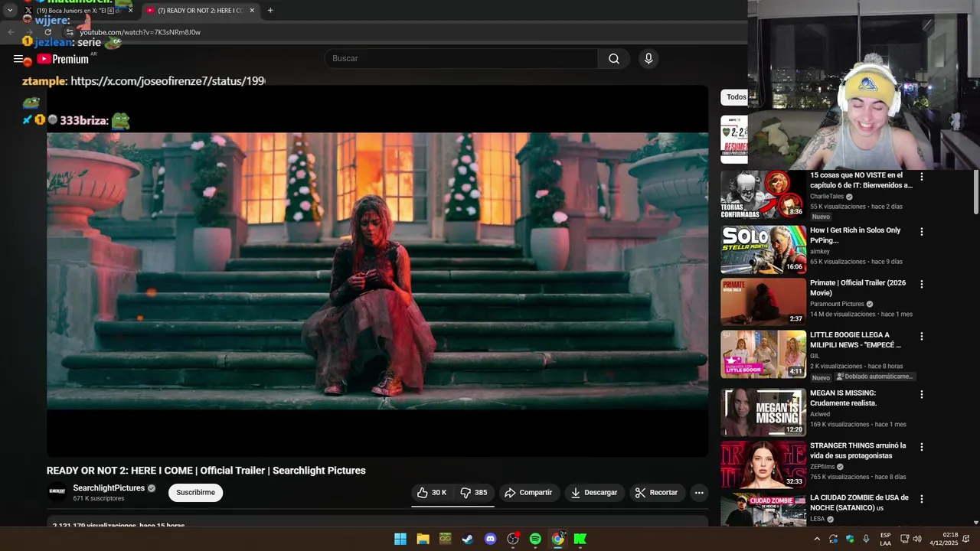Click the video title READY OR NOT 2
Viewport: 980px width, 551px height.
[x=206, y=471]
